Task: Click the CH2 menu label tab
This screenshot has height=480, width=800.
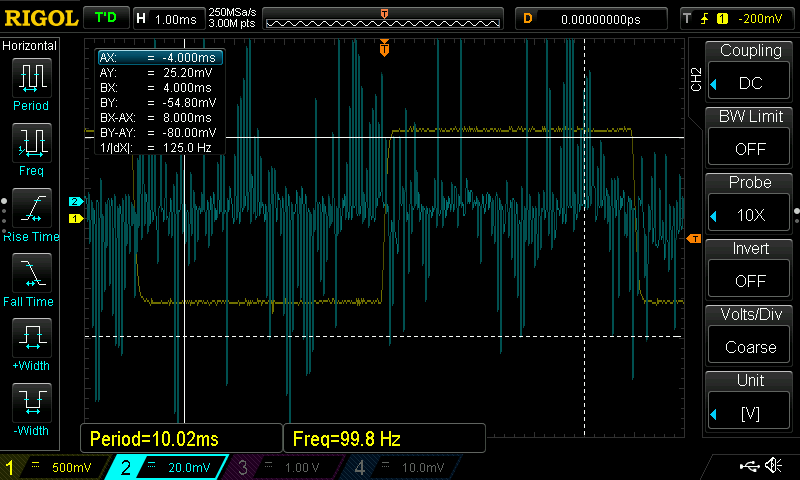Action: coord(695,79)
